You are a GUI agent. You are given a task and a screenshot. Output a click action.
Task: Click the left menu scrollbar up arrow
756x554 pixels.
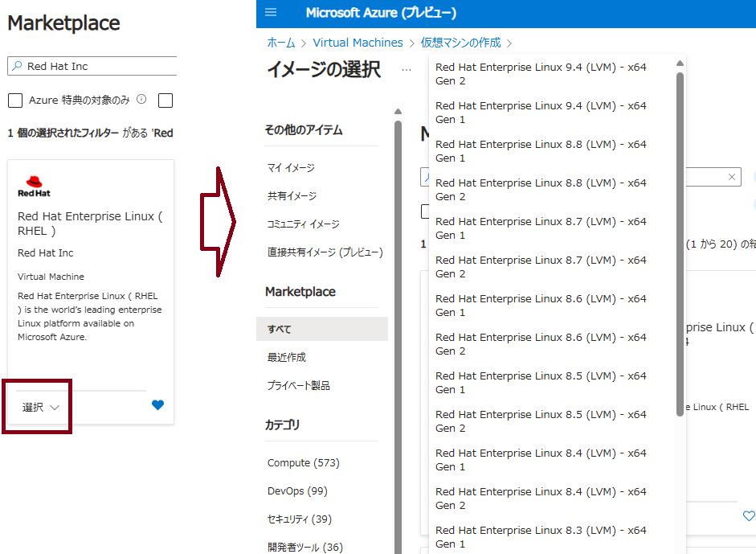[398, 112]
